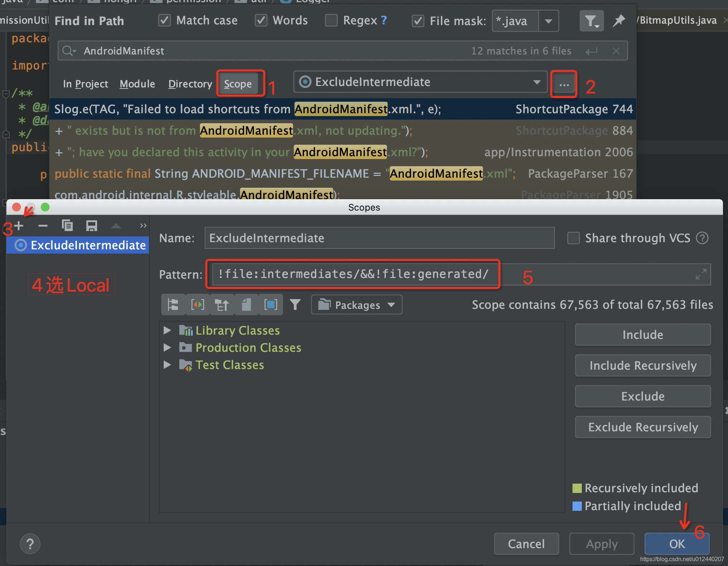Click the filter icon in Find in Path

[591, 21]
